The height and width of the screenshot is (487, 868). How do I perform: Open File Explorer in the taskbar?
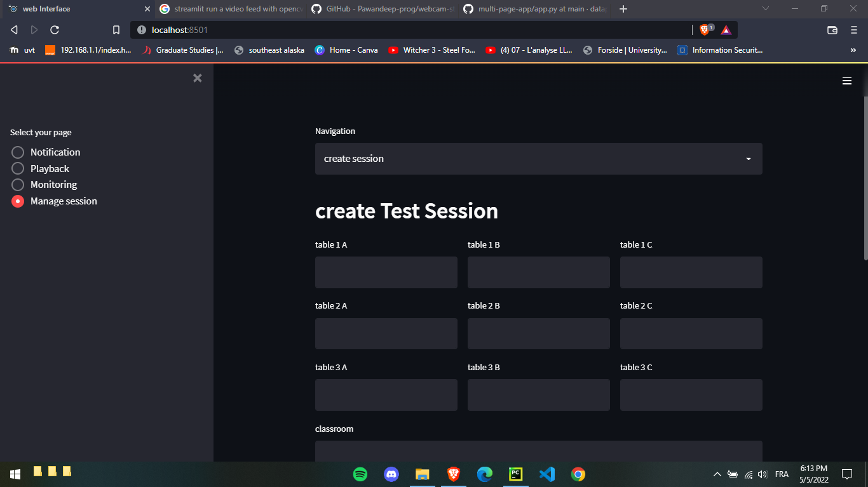click(423, 474)
